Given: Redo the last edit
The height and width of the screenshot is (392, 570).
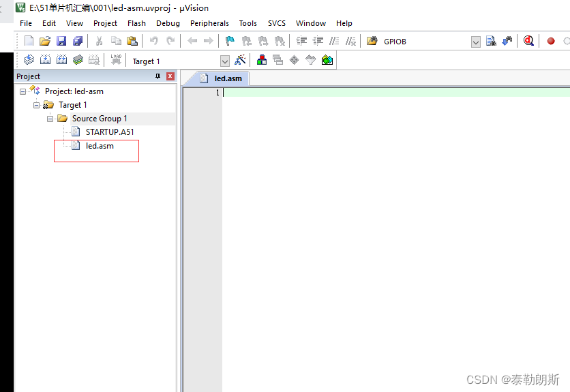Looking at the screenshot, I should tap(170, 41).
